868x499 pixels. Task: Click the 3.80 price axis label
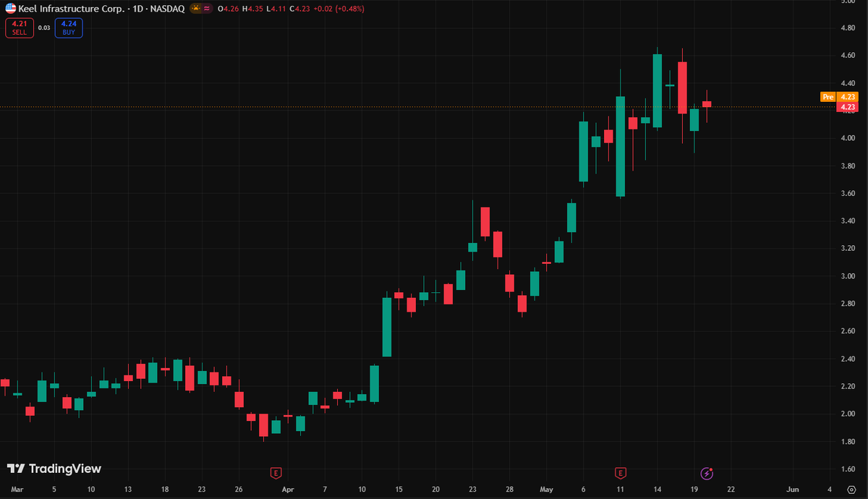click(848, 166)
